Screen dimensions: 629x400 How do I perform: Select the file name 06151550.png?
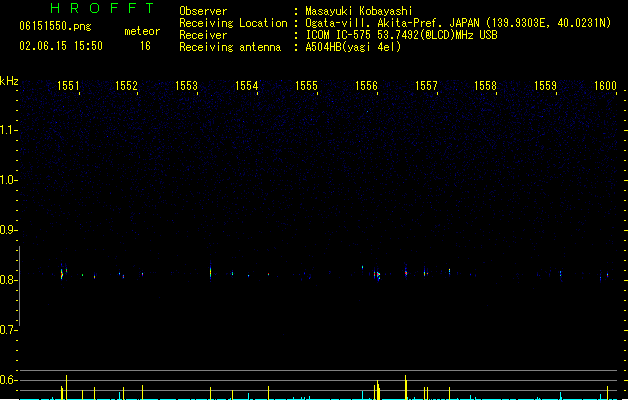pos(55,26)
